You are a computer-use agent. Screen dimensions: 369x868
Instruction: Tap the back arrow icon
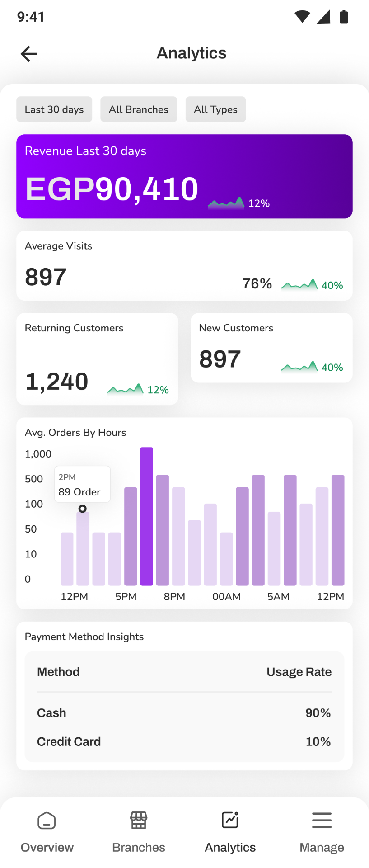(29, 54)
